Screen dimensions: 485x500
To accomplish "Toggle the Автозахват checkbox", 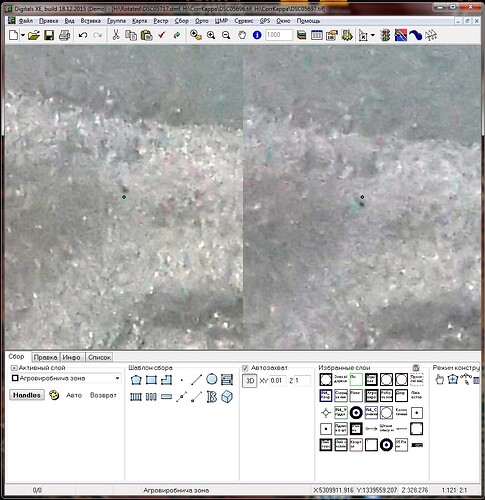I will 245,368.
